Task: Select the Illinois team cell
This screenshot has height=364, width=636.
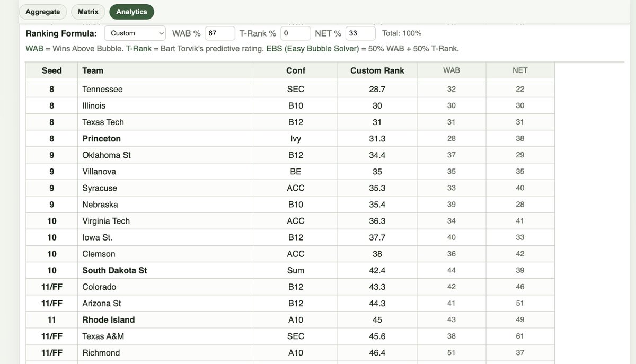Action: click(166, 105)
